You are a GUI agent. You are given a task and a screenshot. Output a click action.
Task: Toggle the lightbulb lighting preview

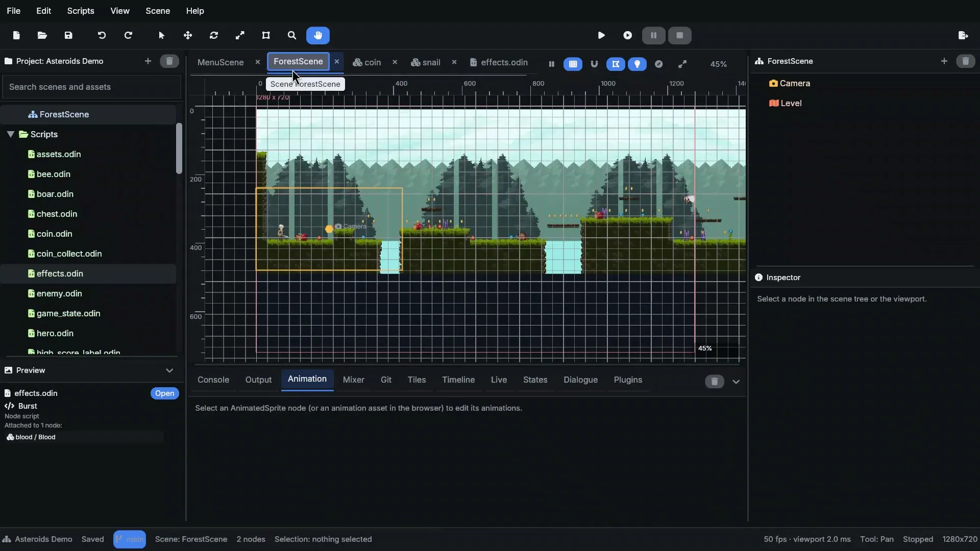(x=637, y=64)
